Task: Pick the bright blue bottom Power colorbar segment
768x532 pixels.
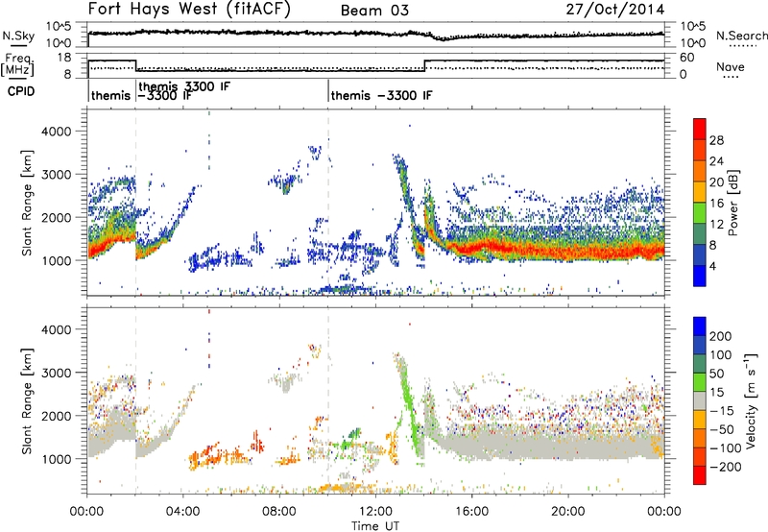Action: tap(700, 276)
